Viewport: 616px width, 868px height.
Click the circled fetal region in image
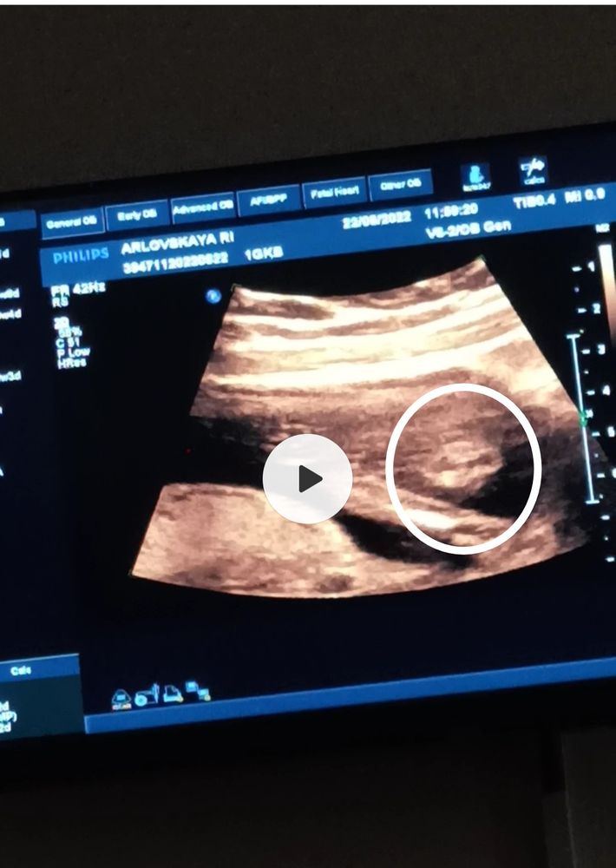pos(463,469)
